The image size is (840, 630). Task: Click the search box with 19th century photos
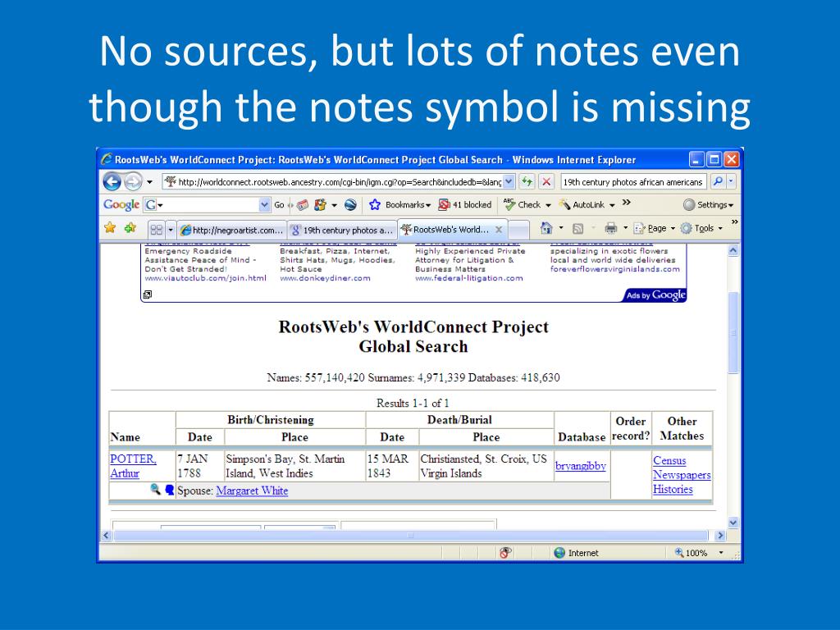[x=633, y=182]
